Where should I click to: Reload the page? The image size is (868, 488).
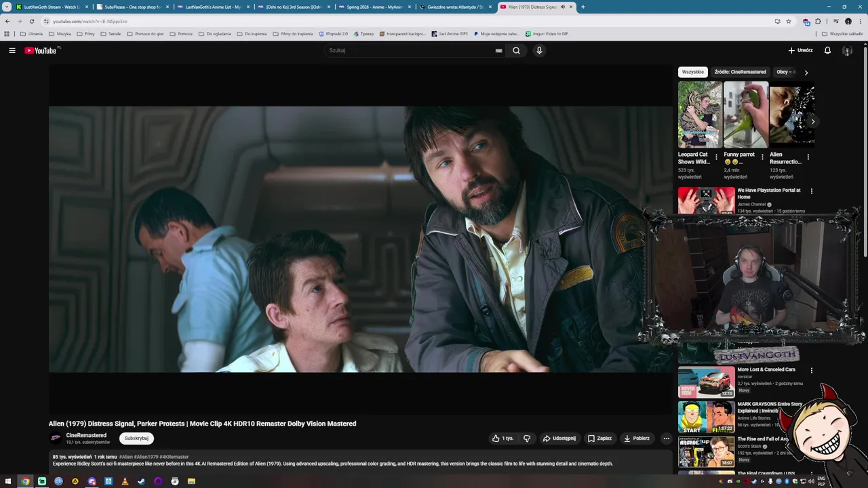31,21
